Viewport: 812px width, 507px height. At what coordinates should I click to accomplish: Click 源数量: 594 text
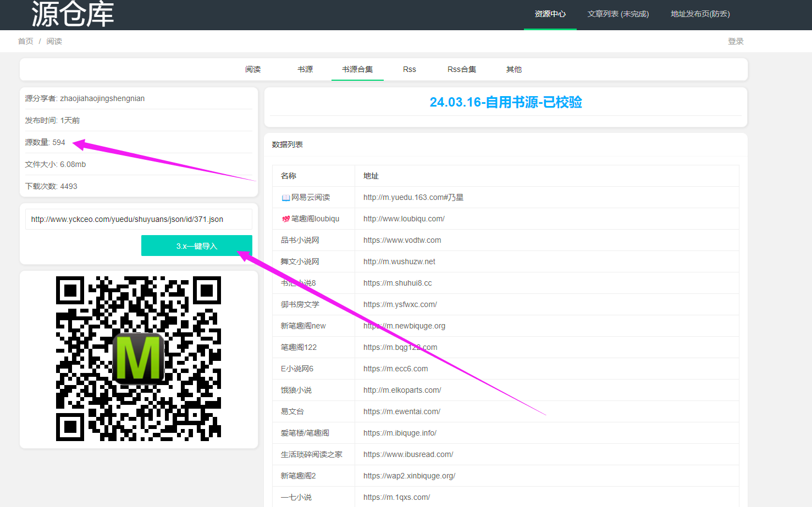coord(45,142)
